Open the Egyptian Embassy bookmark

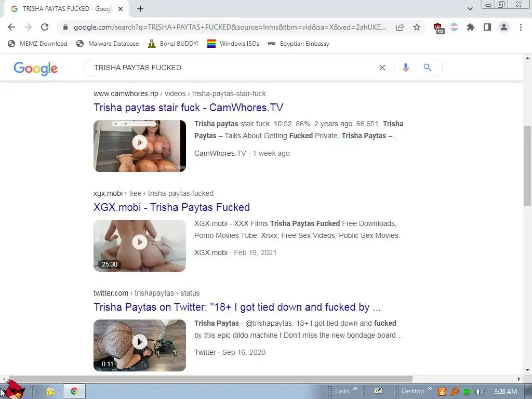pos(298,44)
